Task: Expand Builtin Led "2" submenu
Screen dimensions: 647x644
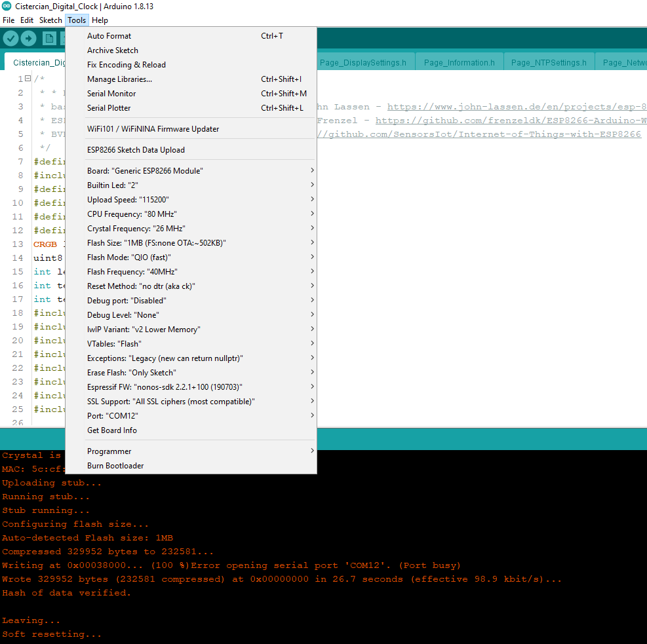Action: coord(191,185)
